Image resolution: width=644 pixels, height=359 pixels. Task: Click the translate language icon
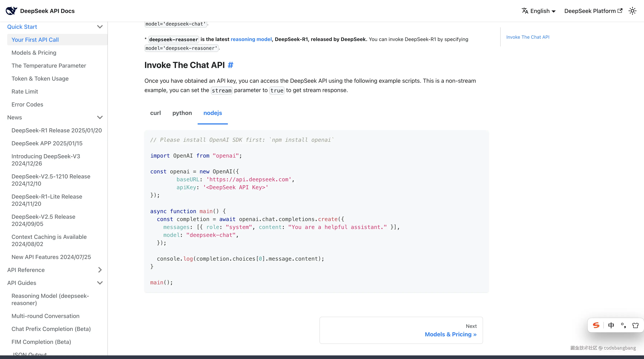525,11
